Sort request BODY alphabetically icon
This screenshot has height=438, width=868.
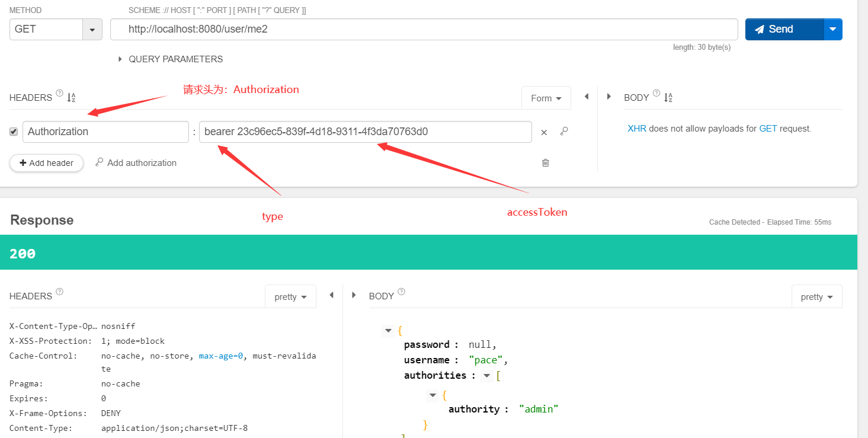click(x=668, y=98)
